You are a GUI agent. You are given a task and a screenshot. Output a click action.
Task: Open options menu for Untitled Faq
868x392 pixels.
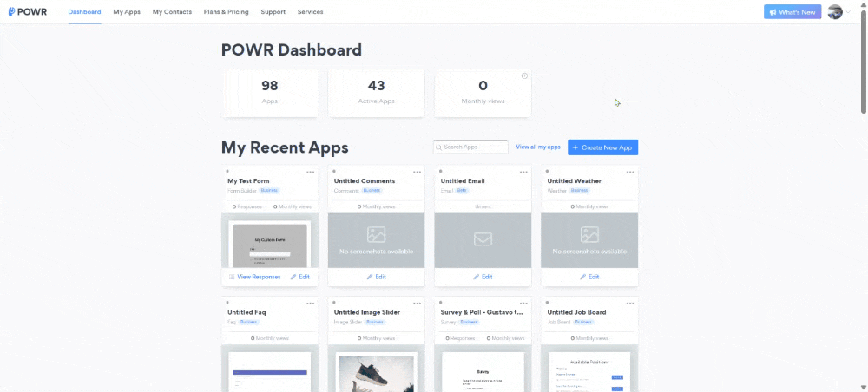(x=311, y=303)
